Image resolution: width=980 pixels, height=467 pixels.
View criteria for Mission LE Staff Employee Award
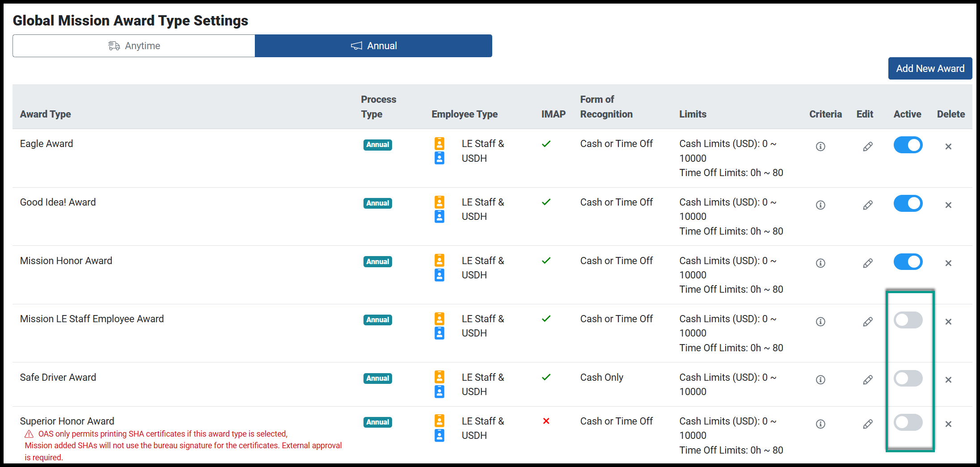(820, 321)
